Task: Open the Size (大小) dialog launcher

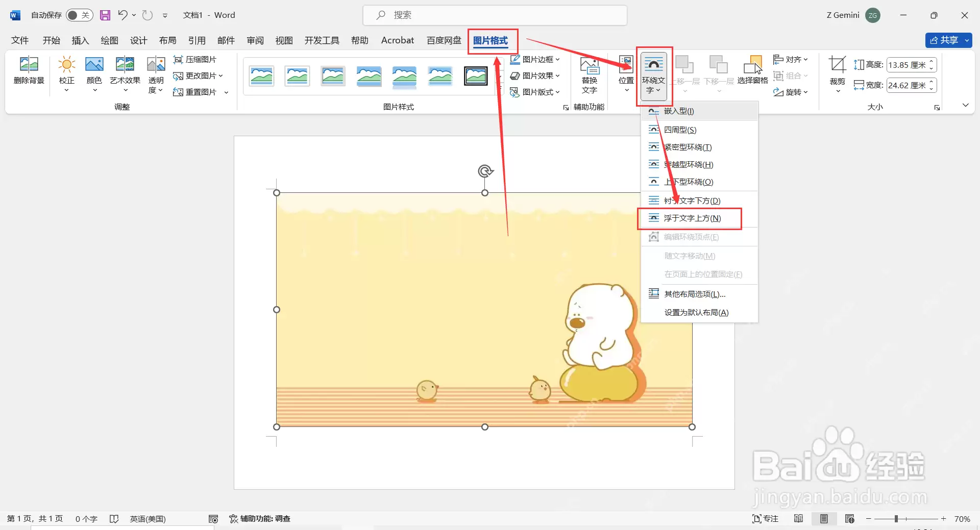Action: [x=937, y=108]
